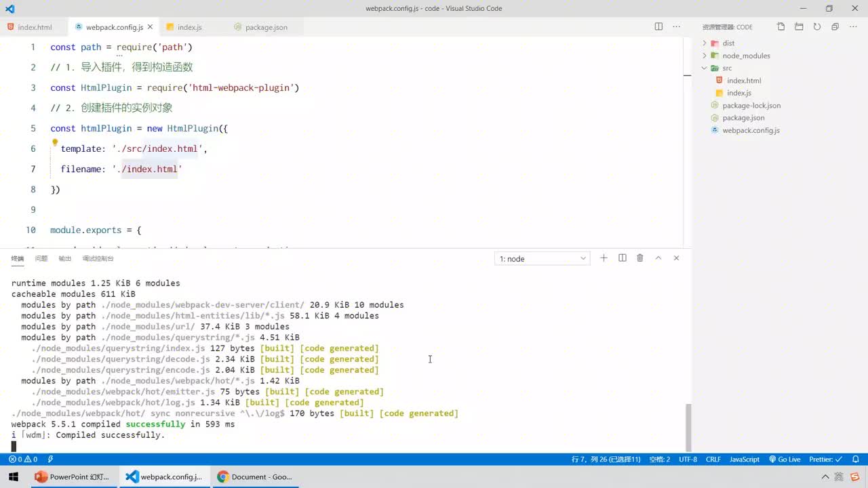Close the webpack.config.js editor tab
The width and height of the screenshot is (868, 488).
coord(150,27)
